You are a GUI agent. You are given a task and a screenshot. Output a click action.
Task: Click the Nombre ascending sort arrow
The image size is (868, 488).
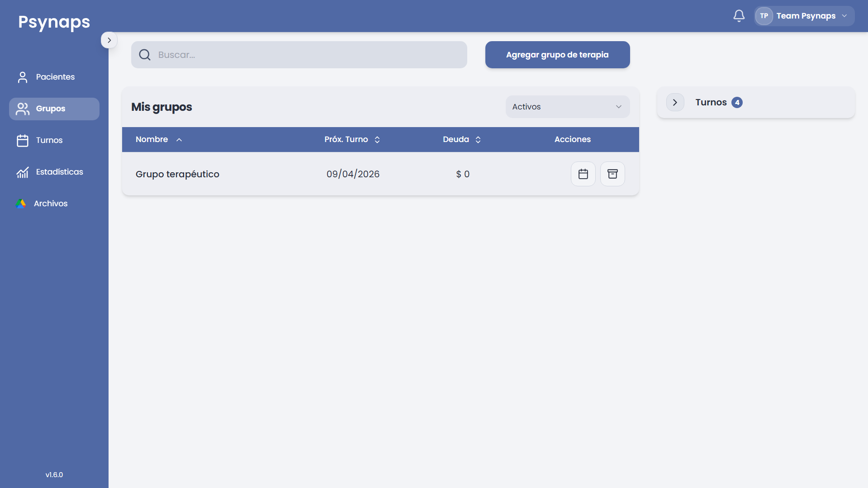[179, 140]
